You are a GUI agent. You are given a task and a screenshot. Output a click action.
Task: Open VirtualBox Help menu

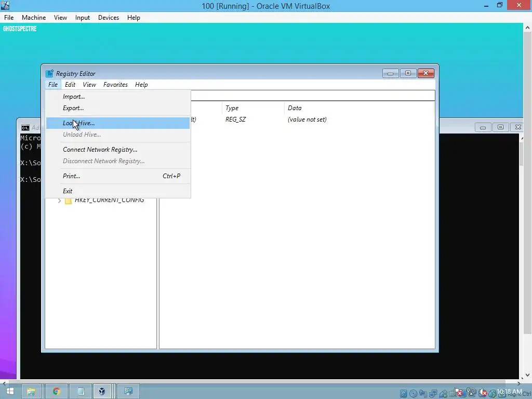click(x=134, y=18)
